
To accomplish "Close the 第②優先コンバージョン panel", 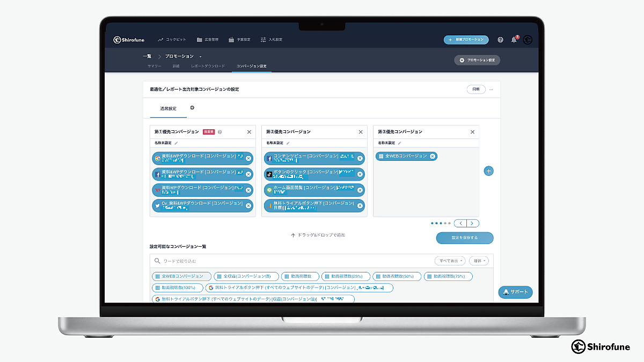I will tap(361, 132).
